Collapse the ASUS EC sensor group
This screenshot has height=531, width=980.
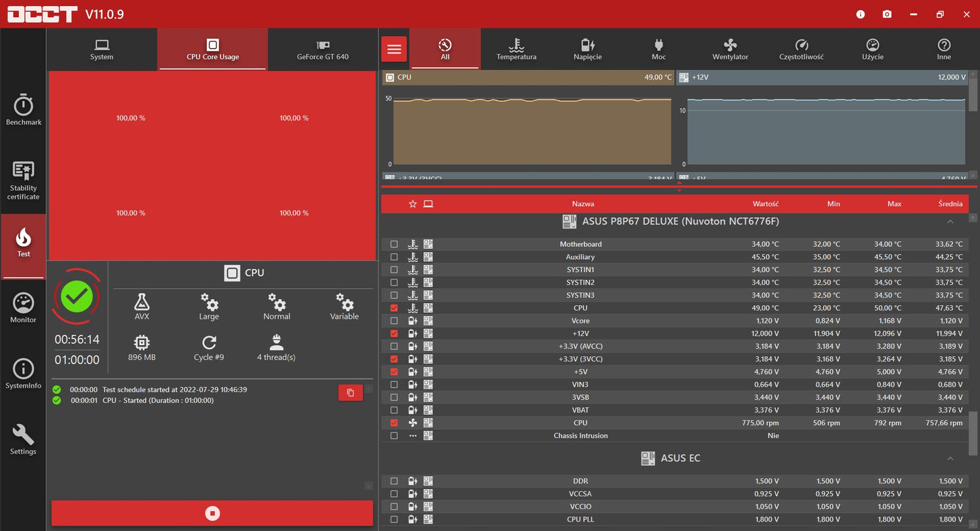click(950, 458)
